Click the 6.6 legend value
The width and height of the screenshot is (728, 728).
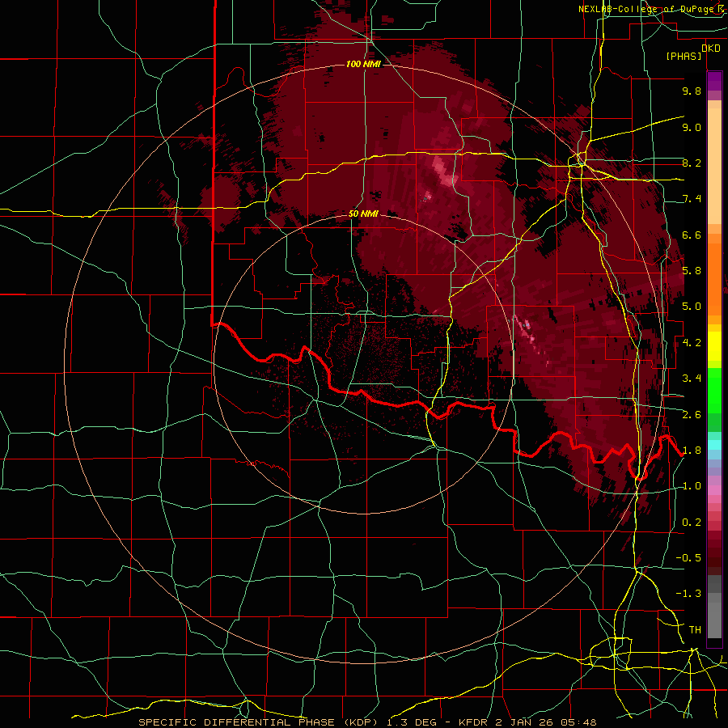tap(692, 235)
